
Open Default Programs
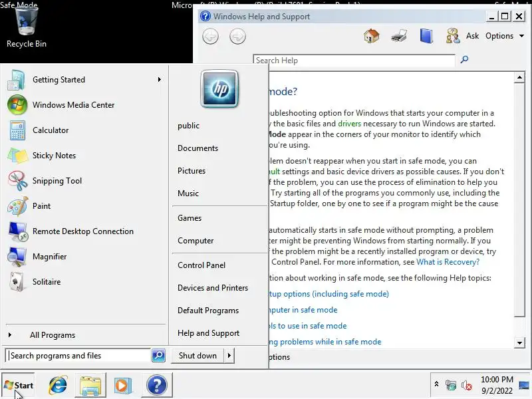point(208,311)
